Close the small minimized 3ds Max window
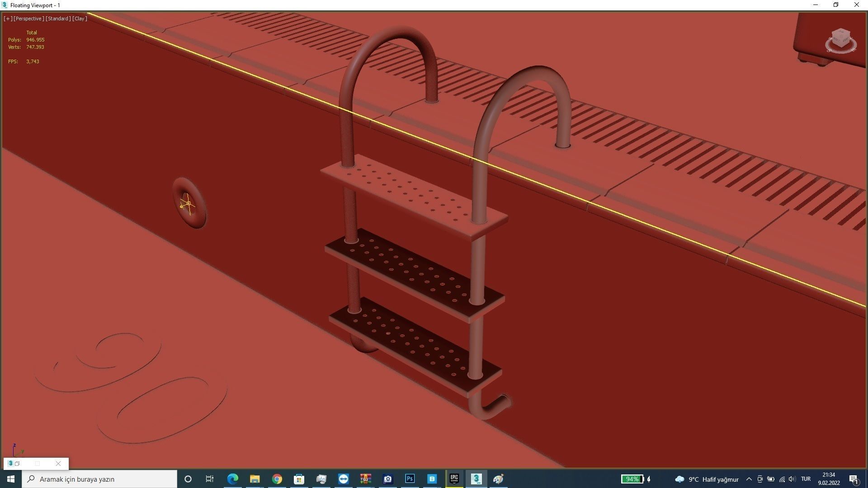Image resolution: width=868 pixels, height=488 pixels. (58, 464)
